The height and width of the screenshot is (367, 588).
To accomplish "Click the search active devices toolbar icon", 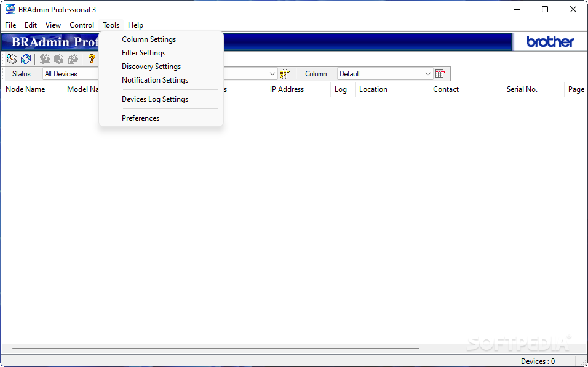I will tap(12, 59).
